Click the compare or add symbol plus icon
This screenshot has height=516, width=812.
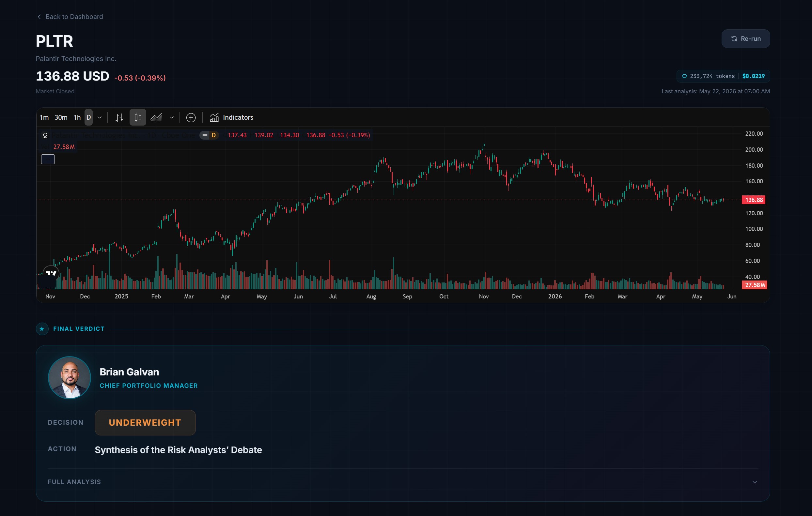pyautogui.click(x=191, y=117)
